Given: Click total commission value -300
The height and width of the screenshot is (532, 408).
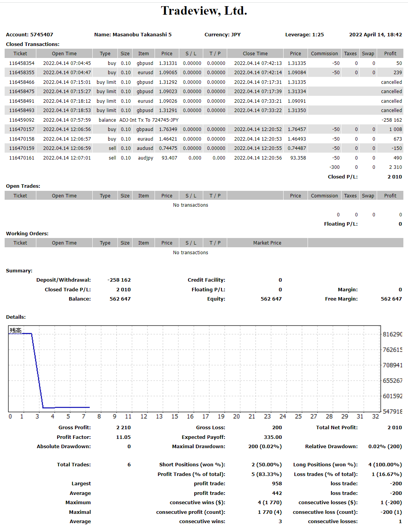Looking at the screenshot, I should click(x=335, y=167).
